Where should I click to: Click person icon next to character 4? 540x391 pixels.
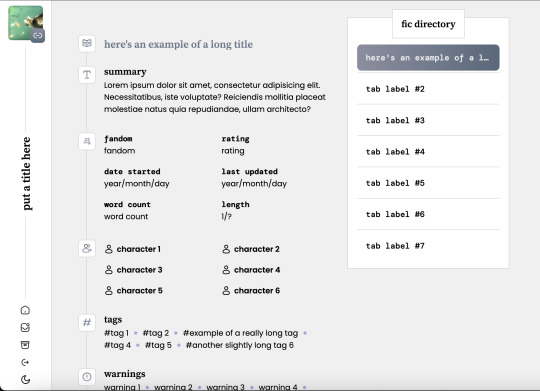226,270
